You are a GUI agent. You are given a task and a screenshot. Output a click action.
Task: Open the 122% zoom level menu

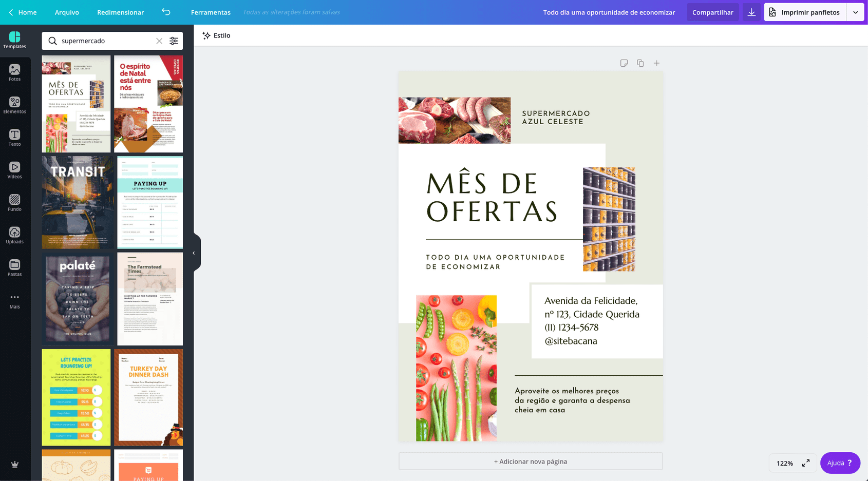click(784, 463)
